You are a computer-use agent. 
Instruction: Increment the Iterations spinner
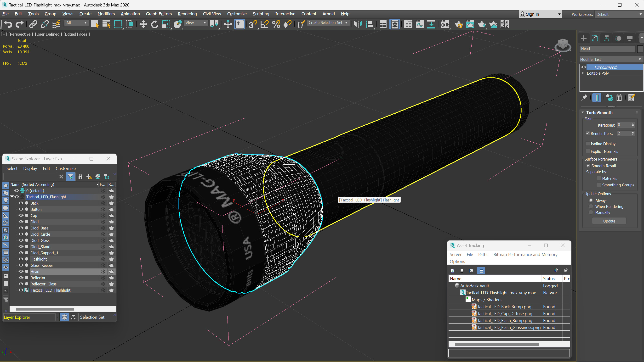point(633,124)
